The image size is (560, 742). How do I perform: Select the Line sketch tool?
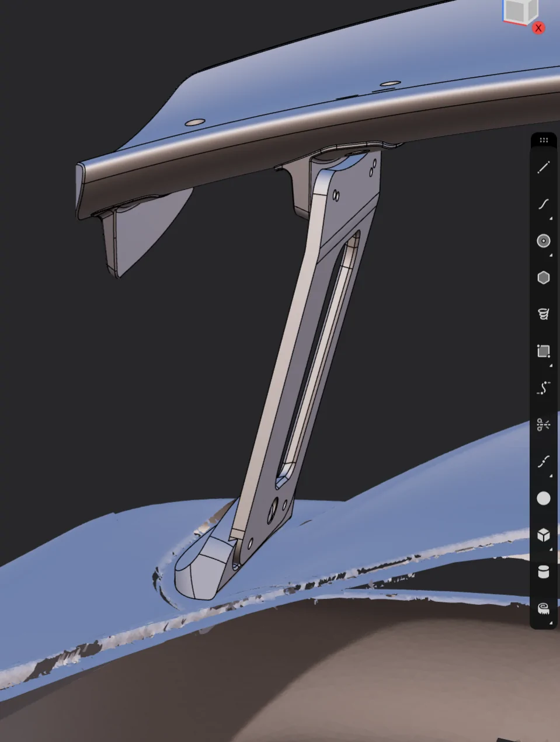point(544,168)
